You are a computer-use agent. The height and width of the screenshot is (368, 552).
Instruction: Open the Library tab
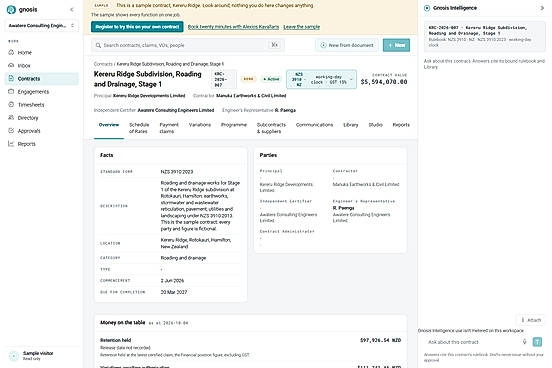click(x=351, y=125)
